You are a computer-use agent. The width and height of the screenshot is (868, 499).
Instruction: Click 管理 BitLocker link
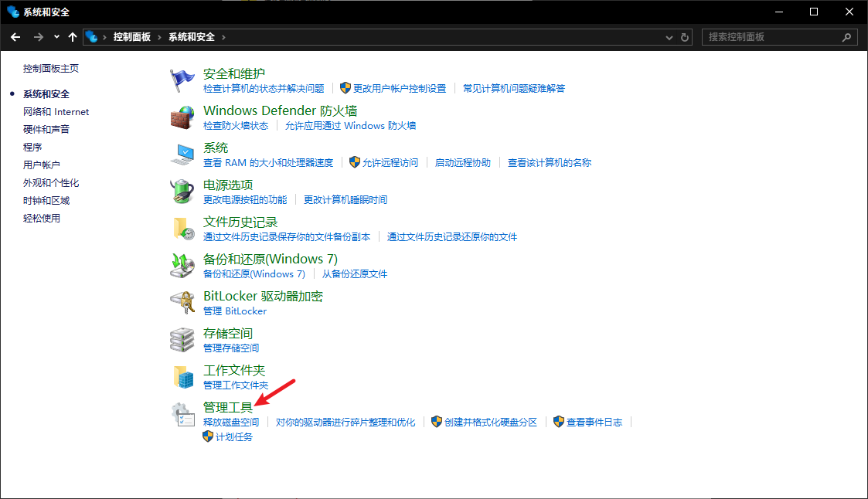click(x=235, y=311)
